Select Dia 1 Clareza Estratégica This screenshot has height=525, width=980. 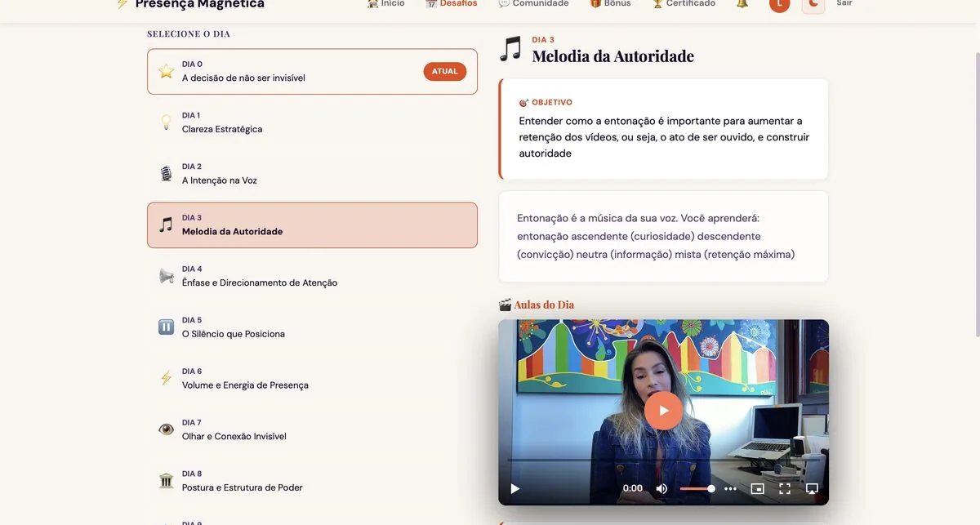click(312, 122)
